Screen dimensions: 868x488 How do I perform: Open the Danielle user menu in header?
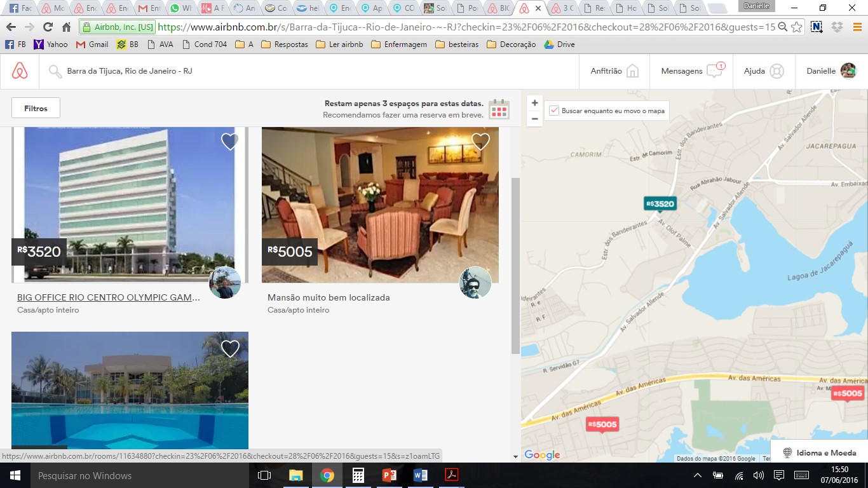tap(832, 71)
